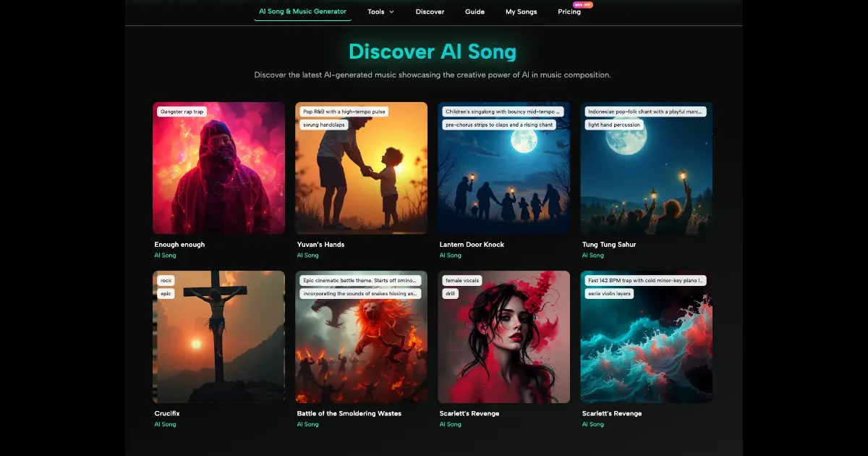
Task: Click the 'Crucifix' song title
Action: [x=167, y=413]
